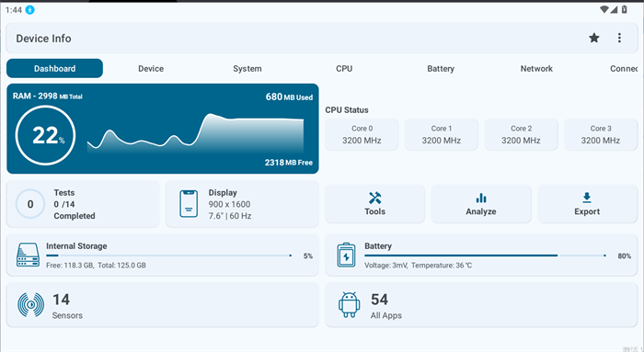This screenshot has height=352, width=644.
Task: Tap the Wi-Fi status bar icon
Action: (x=604, y=9)
